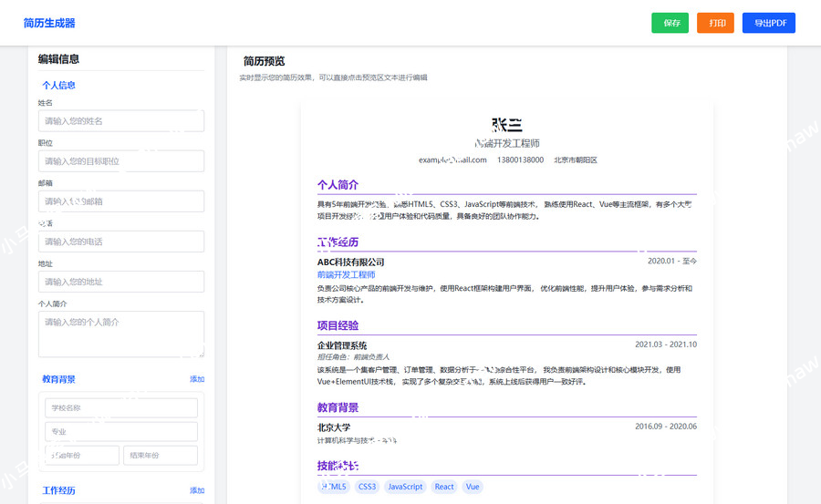Viewport: 821px width, 504px height.
Task: Click the 编辑信息 panel title
Action: click(x=58, y=59)
